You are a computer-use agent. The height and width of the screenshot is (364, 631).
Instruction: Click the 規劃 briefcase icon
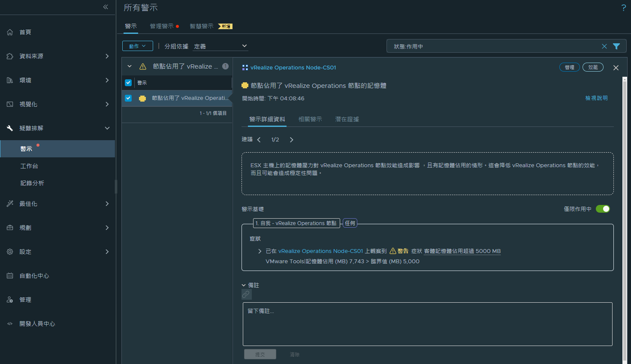click(10, 228)
